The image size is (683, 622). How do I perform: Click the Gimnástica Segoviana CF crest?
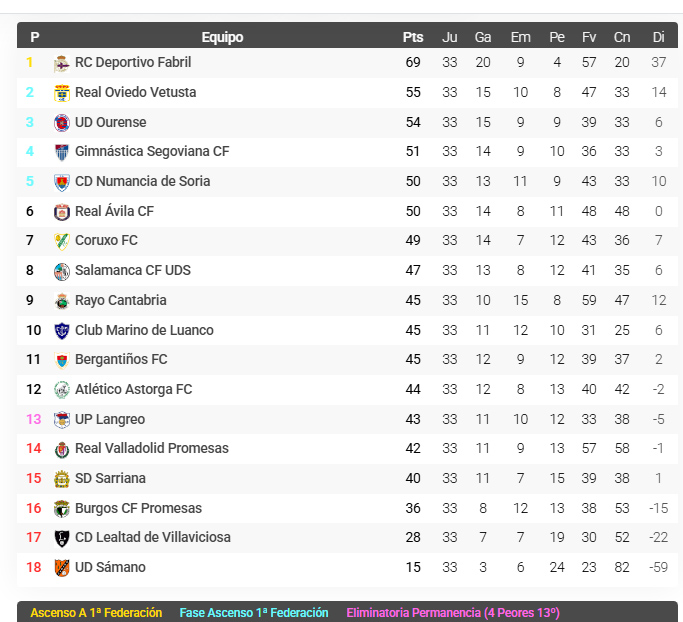click(61, 152)
